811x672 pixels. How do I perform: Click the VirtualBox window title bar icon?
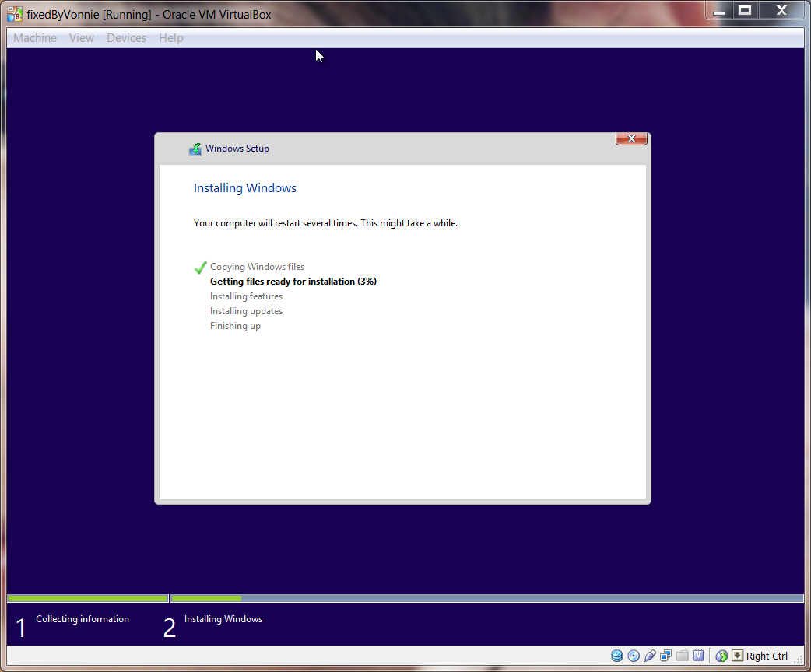15,15
